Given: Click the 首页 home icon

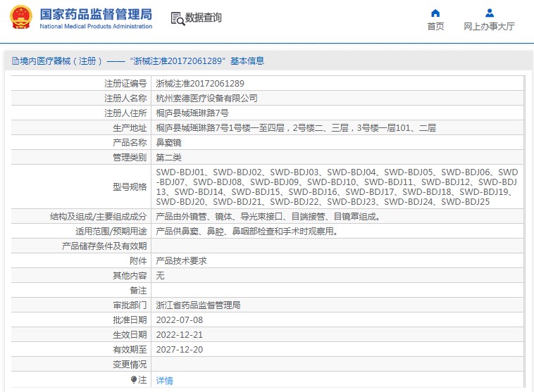Looking at the screenshot, I should tap(435, 13).
